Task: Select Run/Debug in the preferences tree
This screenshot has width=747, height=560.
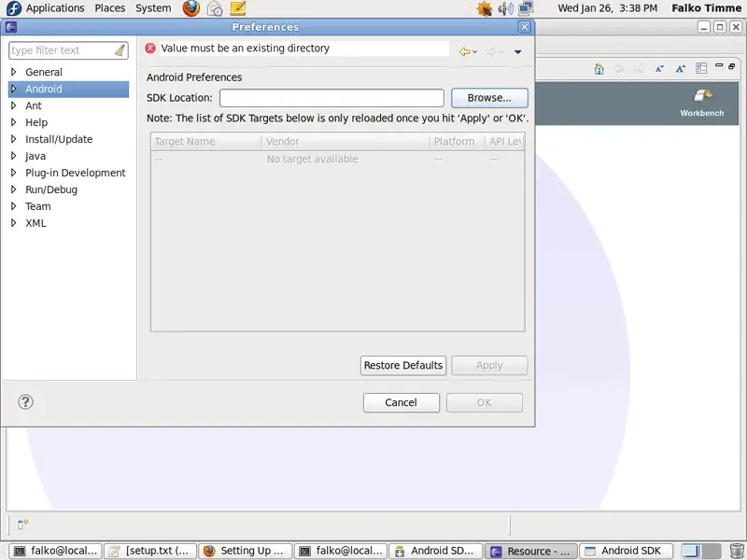Action: pyautogui.click(x=51, y=189)
